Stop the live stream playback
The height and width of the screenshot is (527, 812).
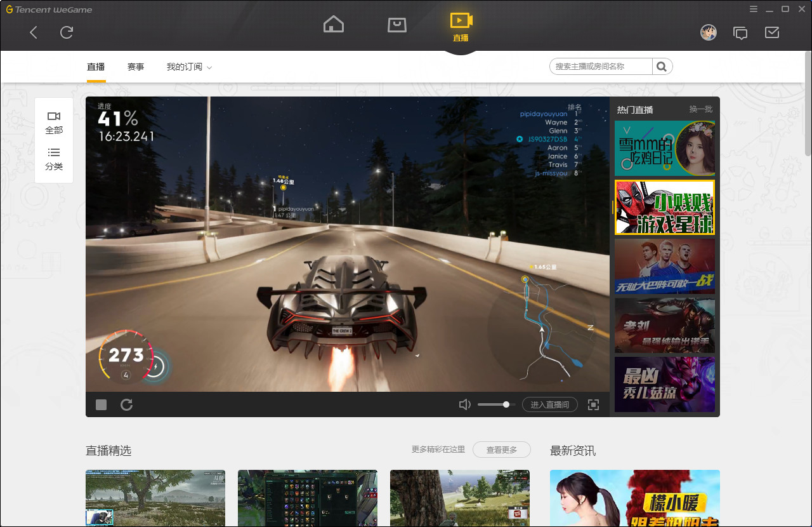tap(101, 404)
